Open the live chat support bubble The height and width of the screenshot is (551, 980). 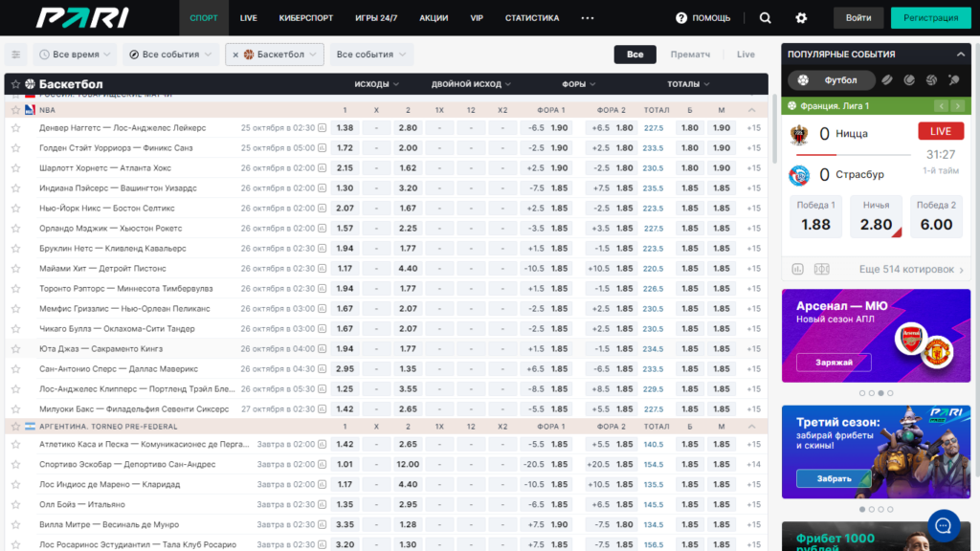943,525
